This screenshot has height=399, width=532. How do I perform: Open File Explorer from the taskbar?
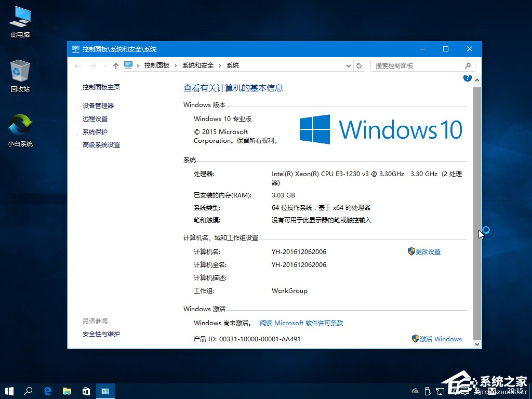coord(67,391)
